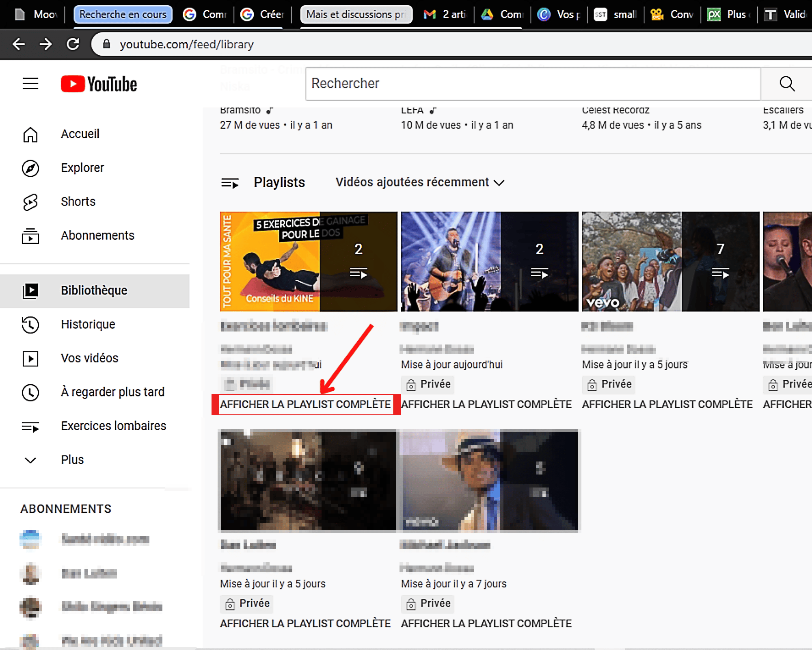812x650 pixels.
Task: Click the padlock icon in address bar
Action: 106,44
